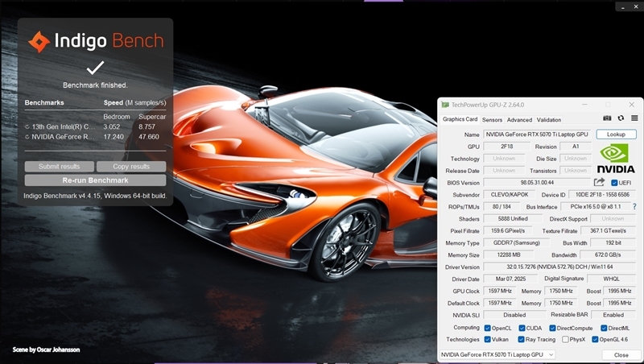Toggle the Ray Tracing checkbox
The image size is (644, 364).
[x=522, y=339]
